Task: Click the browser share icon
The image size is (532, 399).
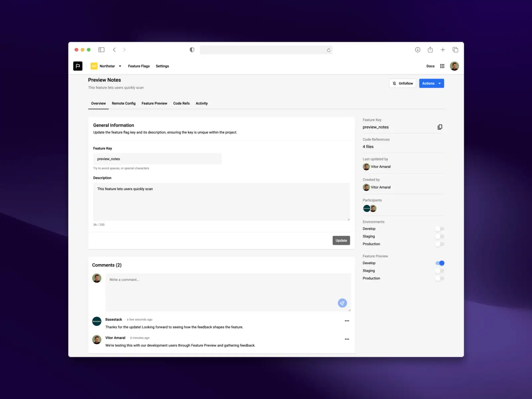Action: 430,50
